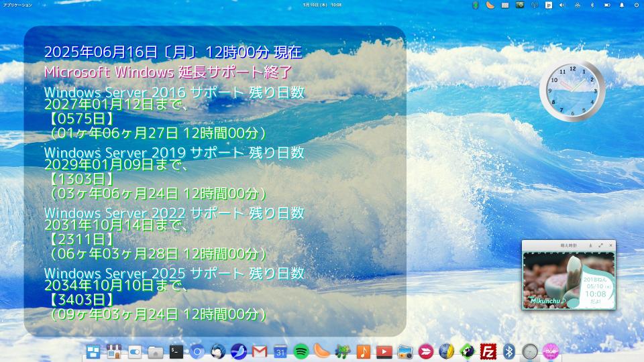Launch Spotify from the dock

301,351
